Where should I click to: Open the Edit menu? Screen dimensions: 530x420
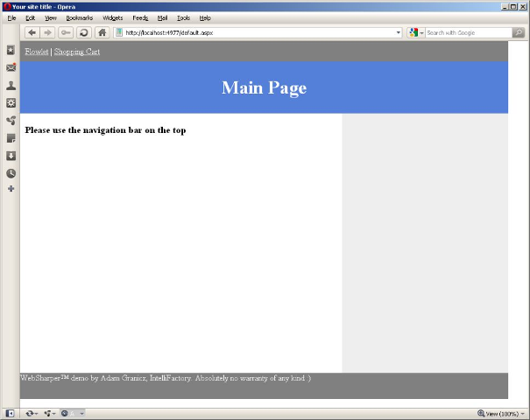pos(30,17)
